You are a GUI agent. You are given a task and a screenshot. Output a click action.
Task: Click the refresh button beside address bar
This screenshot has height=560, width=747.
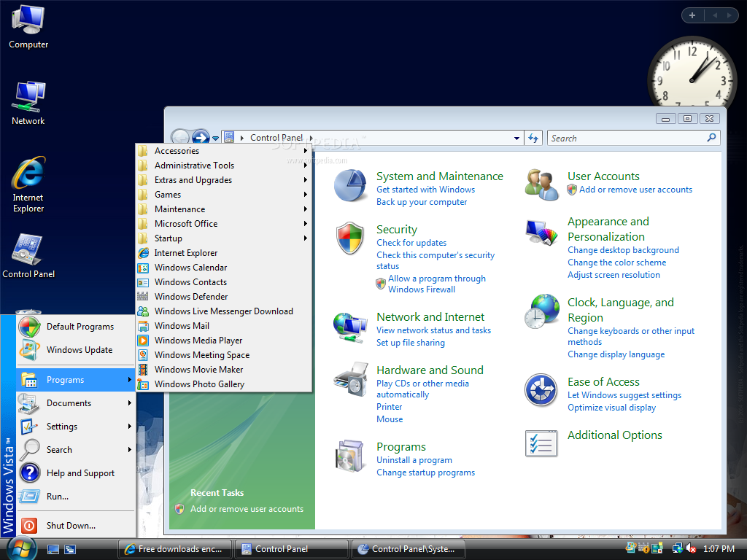[533, 138]
